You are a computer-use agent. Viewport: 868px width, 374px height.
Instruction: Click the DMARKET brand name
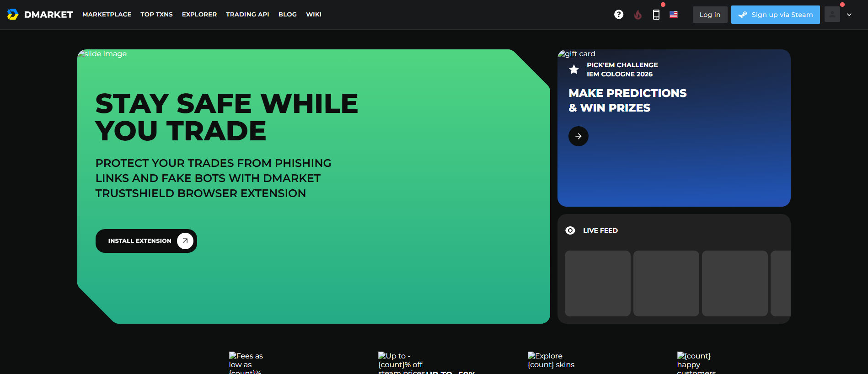48,15
